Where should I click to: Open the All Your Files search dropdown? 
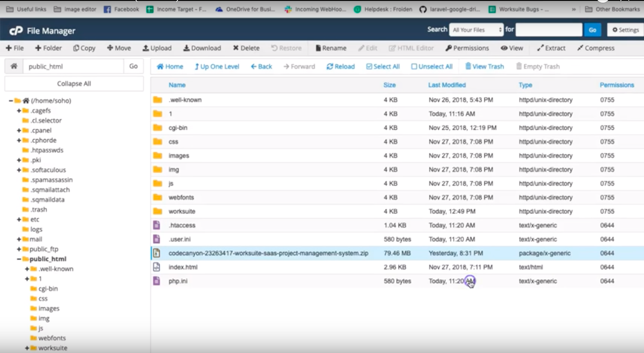(x=476, y=30)
